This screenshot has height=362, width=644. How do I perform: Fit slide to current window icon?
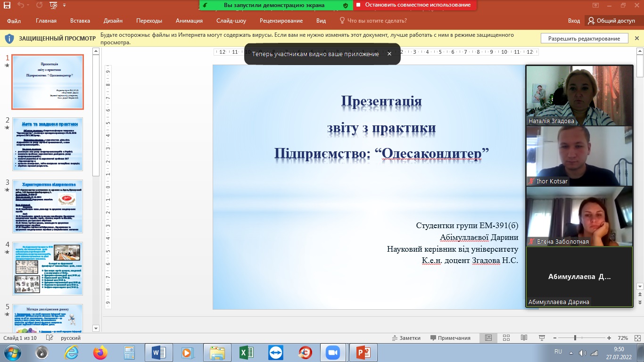coord(637,338)
